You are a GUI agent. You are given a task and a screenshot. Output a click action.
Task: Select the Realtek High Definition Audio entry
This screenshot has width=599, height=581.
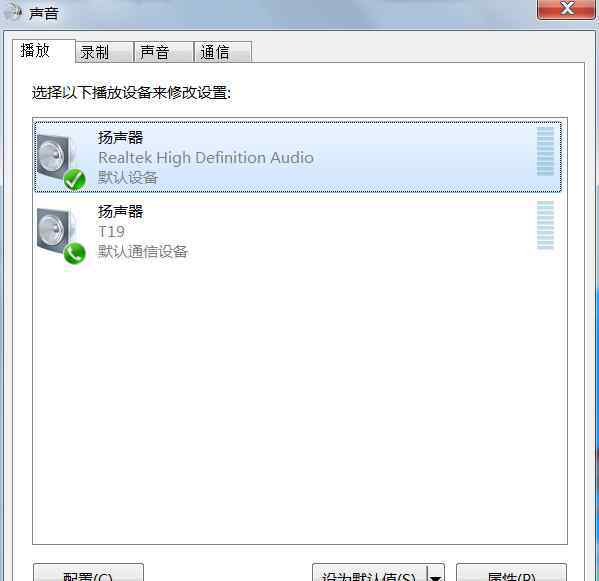point(298,157)
